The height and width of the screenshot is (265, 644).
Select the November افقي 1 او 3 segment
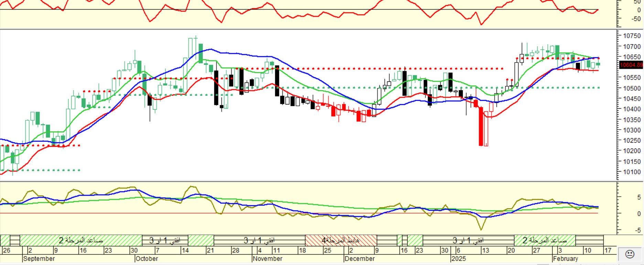[259, 240]
